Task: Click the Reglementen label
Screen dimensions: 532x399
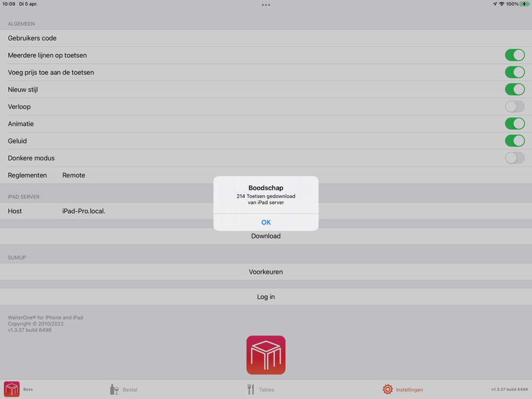Action: (x=27, y=176)
